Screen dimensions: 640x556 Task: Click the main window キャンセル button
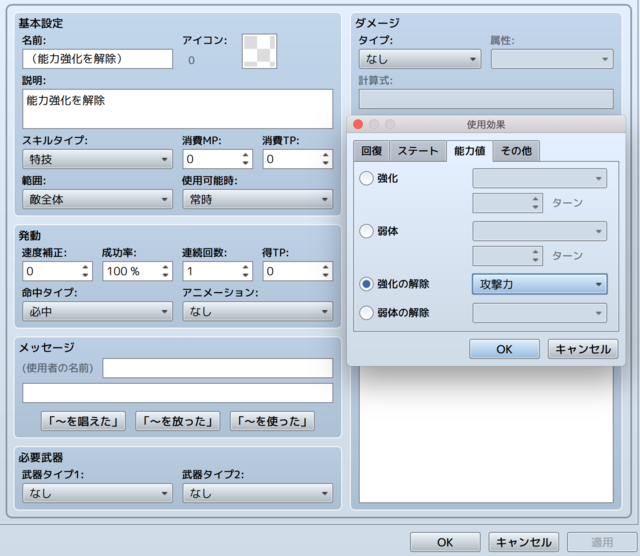click(x=524, y=542)
